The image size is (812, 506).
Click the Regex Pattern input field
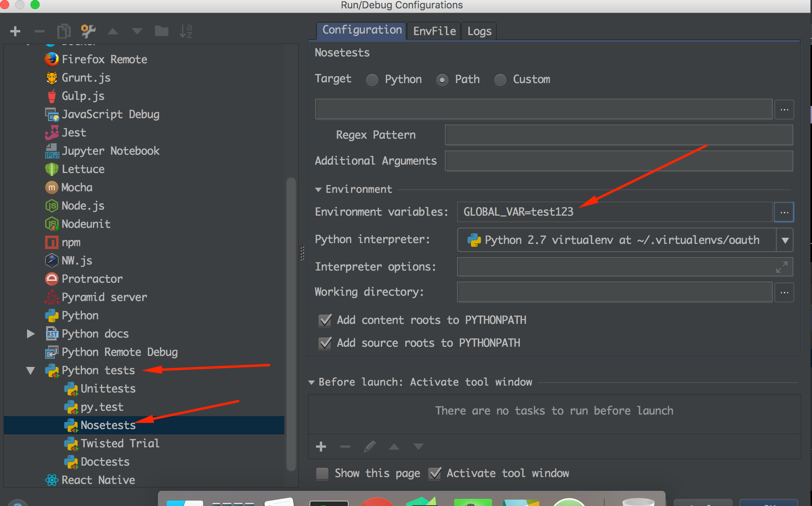tap(618, 135)
